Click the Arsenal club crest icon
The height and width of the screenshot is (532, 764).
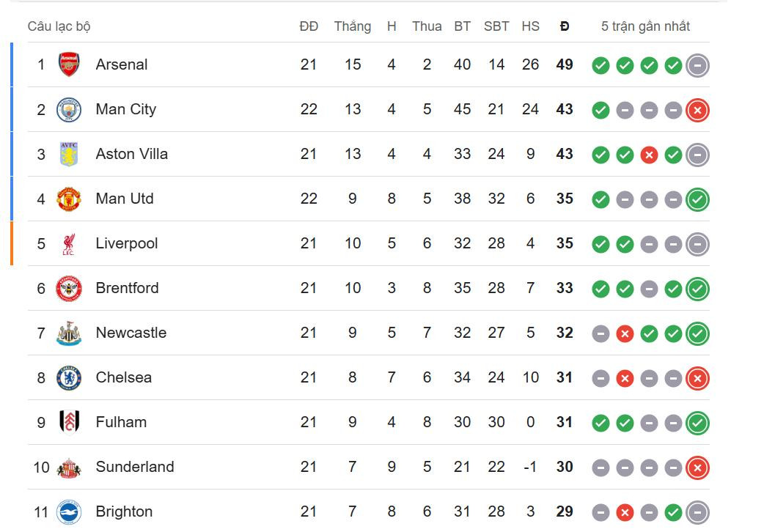click(69, 64)
